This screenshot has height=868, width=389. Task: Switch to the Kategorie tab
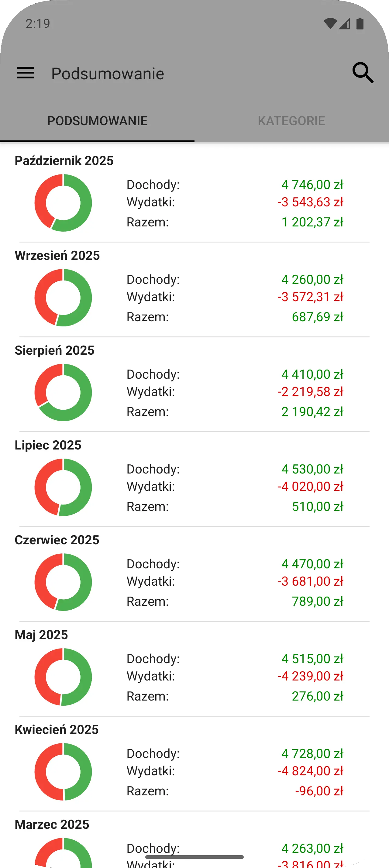[x=291, y=121]
